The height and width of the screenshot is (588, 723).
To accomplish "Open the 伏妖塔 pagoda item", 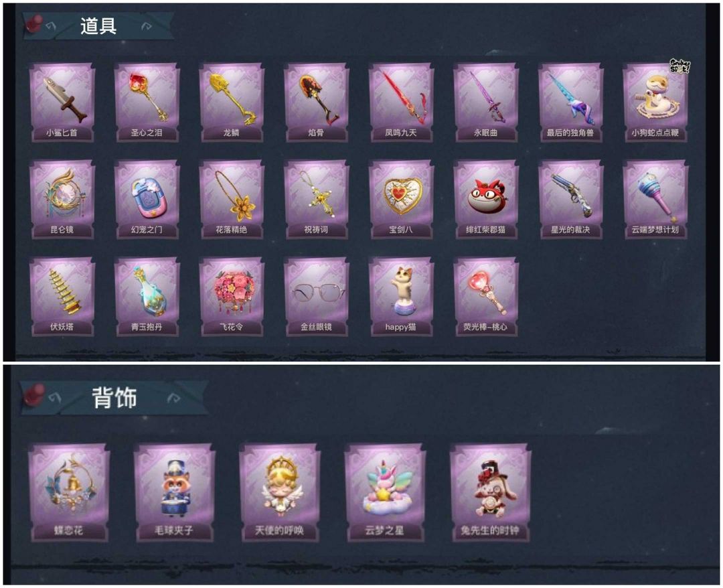I will pos(62,297).
